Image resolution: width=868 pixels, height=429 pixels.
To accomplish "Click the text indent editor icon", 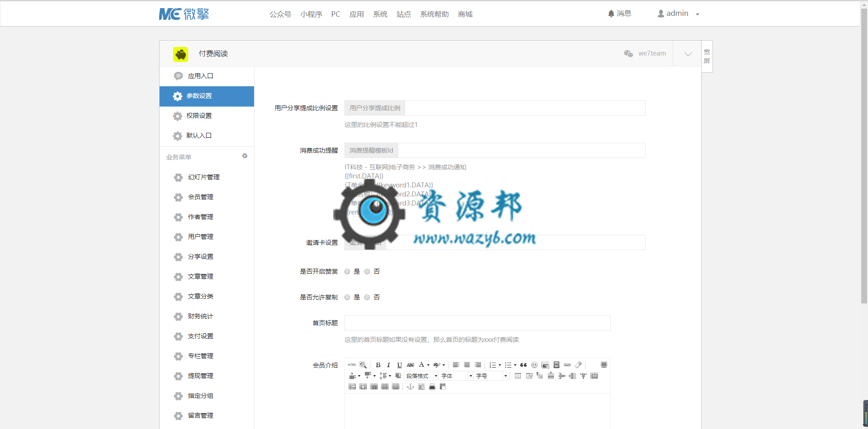I will pyautogui.click(x=398, y=376).
